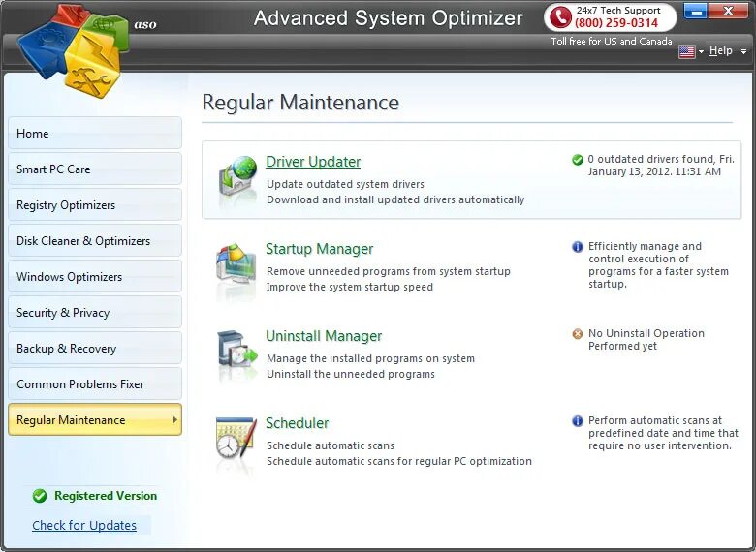Open the language dropdown arrow beside the flag
The height and width of the screenshot is (552, 756).
click(701, 51)
